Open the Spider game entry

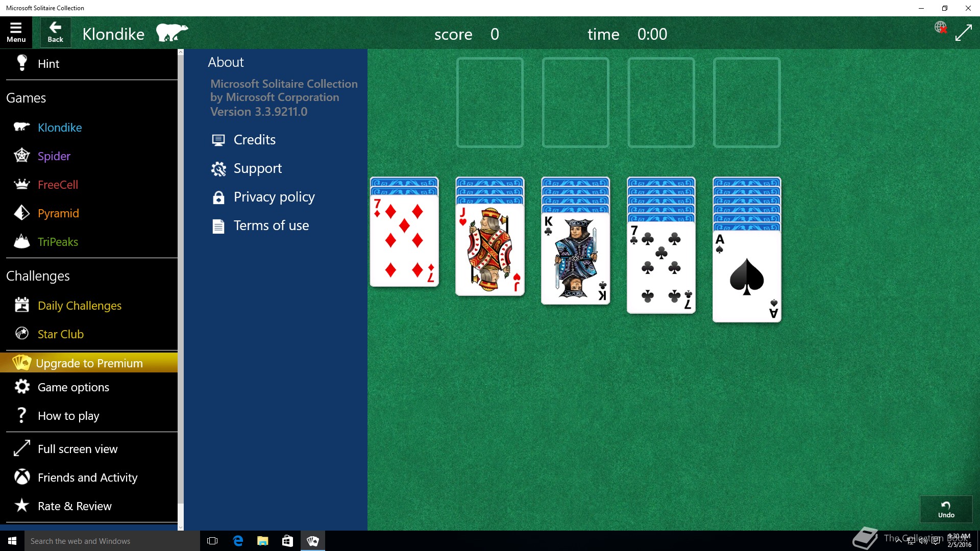pyautogui.click(x=89, y=156)
